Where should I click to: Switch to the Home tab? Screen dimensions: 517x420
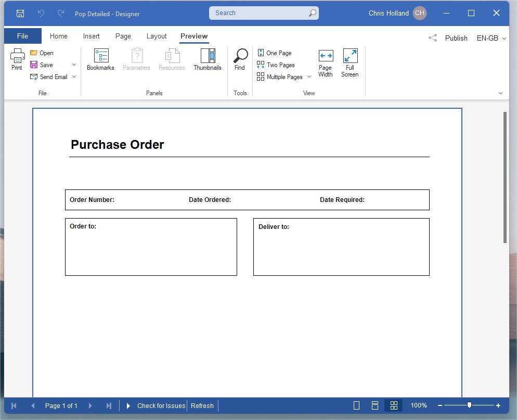[x=59, y=36]
